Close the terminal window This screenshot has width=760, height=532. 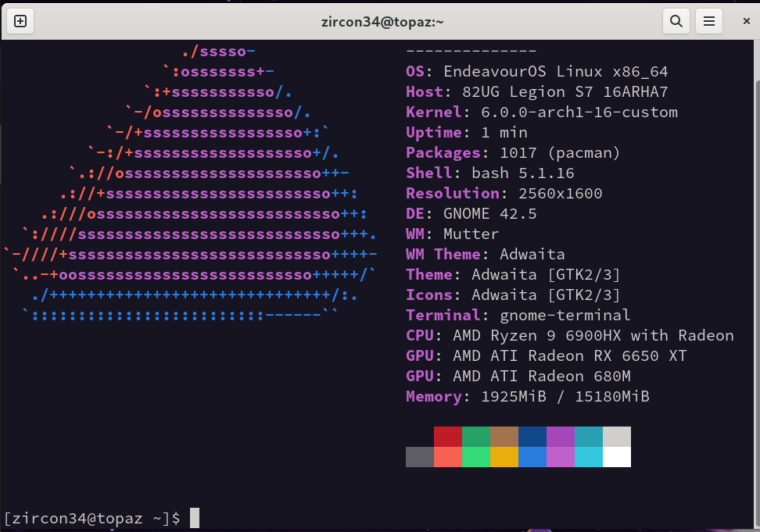pyautogui.click(x=746, y=21)
